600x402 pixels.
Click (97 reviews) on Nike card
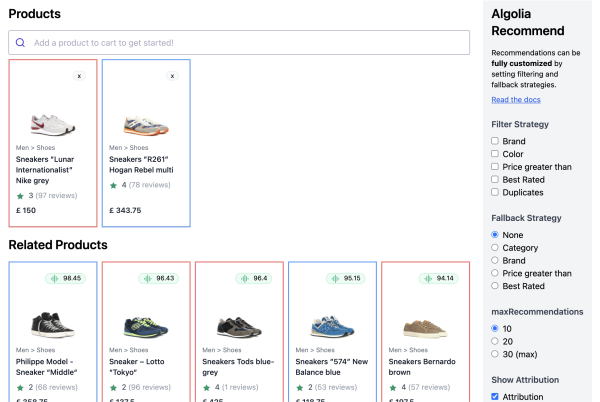click(x=56, y=195)
